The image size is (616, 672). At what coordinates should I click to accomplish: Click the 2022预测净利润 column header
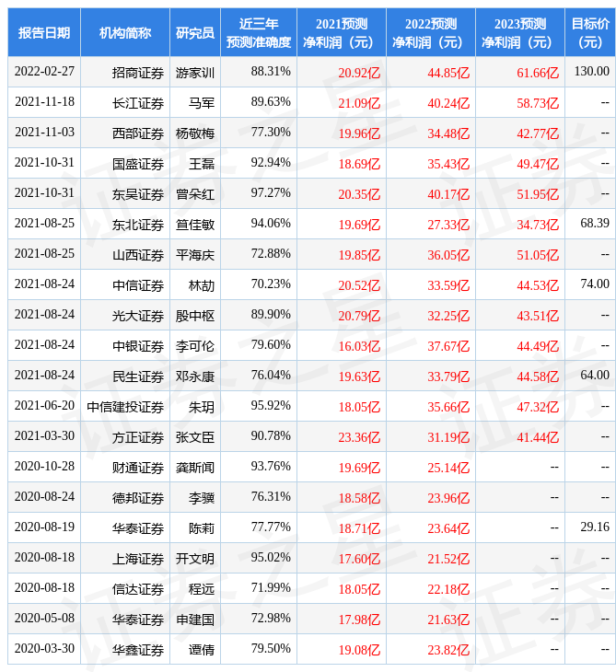click(x=431, y=32)
